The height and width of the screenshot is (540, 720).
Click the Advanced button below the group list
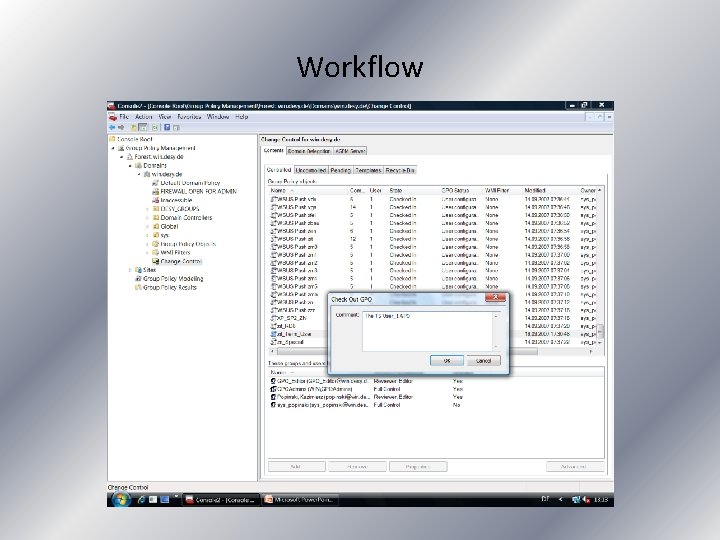pyautogui.click(x=574, y=467)
